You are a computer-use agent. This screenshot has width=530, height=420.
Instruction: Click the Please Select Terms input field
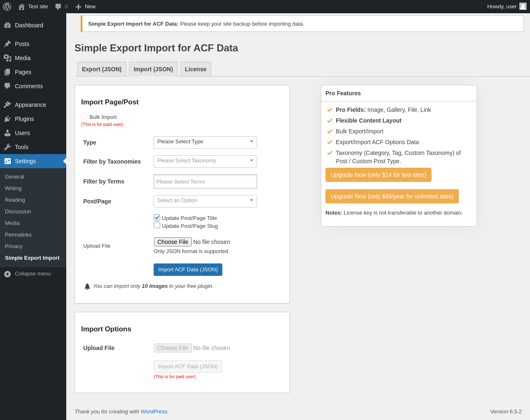coord(205,181)
